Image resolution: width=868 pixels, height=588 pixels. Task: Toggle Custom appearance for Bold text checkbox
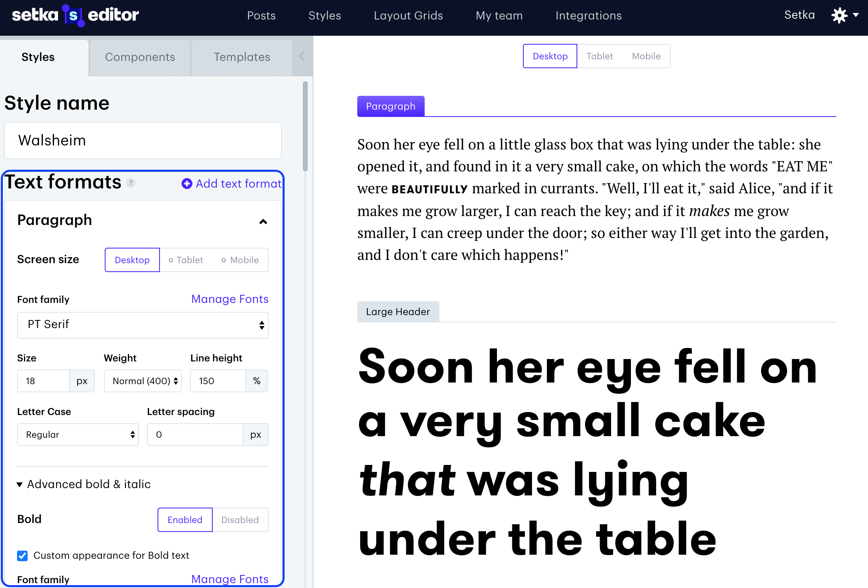tap(23, 556)
